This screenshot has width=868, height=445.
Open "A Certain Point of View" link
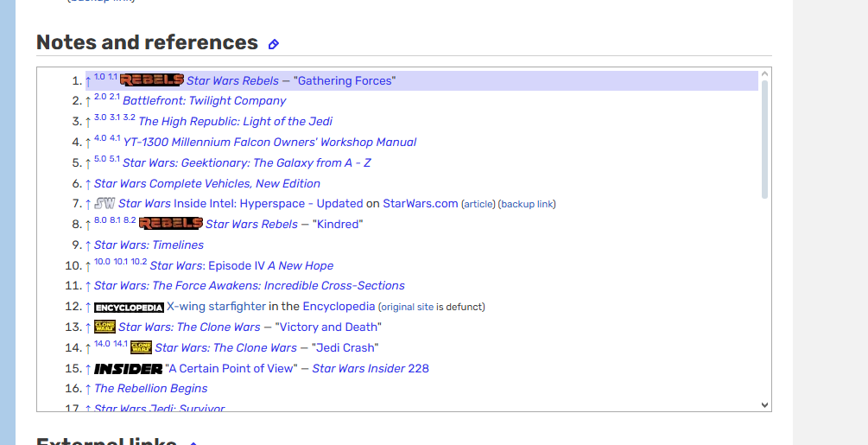(x=231, y=368)
